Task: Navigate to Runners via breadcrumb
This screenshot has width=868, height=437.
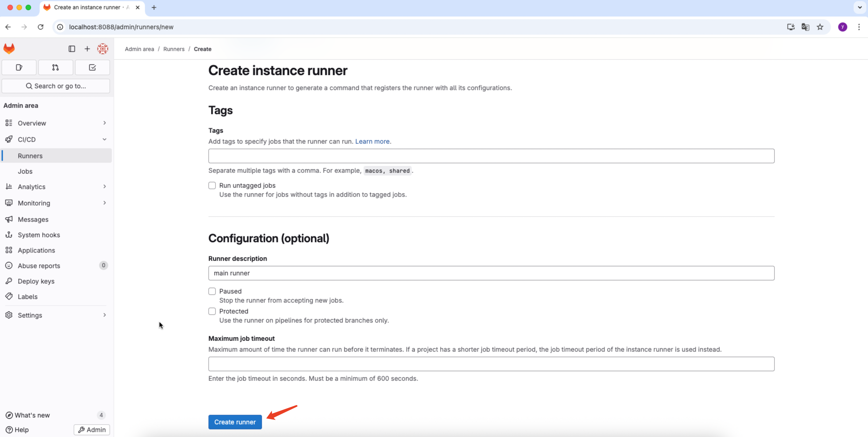Action: (173, 49)
